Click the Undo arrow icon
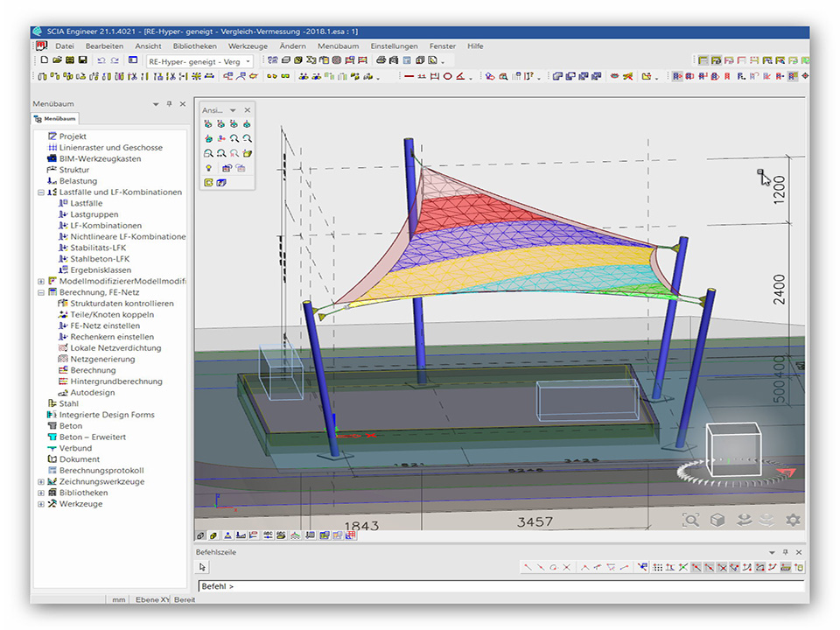Image resolution: width=840 pixels, height=630 pixels. pyautogui.click(x=101, y=60)
